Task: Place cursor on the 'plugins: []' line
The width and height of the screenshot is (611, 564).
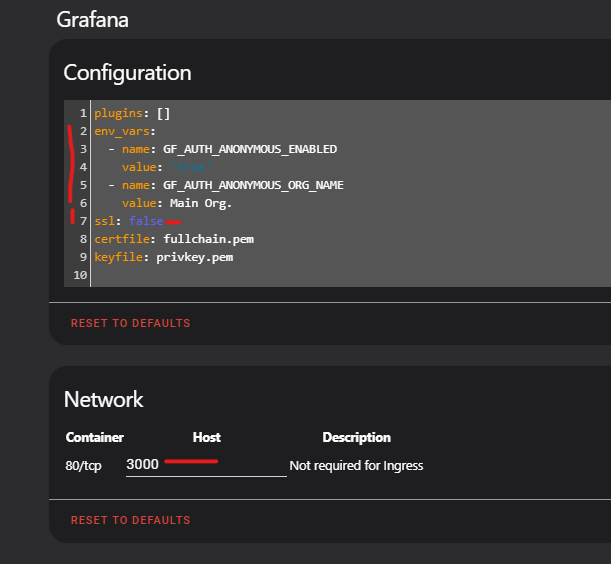Action: click(132, 113)
